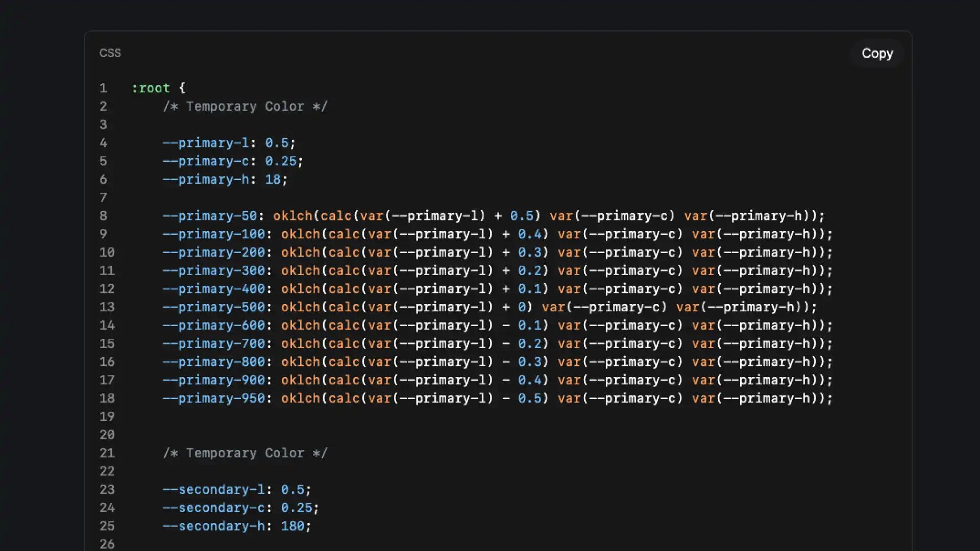Click the first Temporary Color comment on line 2

click(x=245, y=107)
